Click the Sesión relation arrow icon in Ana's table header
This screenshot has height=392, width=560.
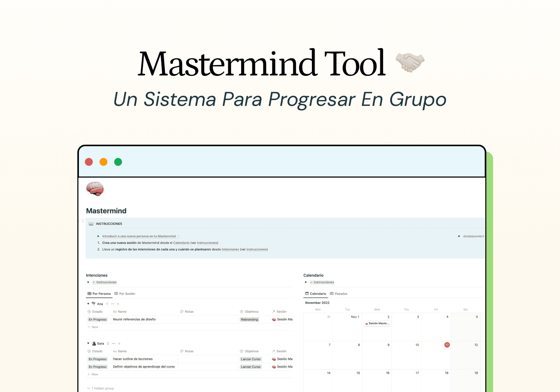pyautogui.click(x=273, y=311)
